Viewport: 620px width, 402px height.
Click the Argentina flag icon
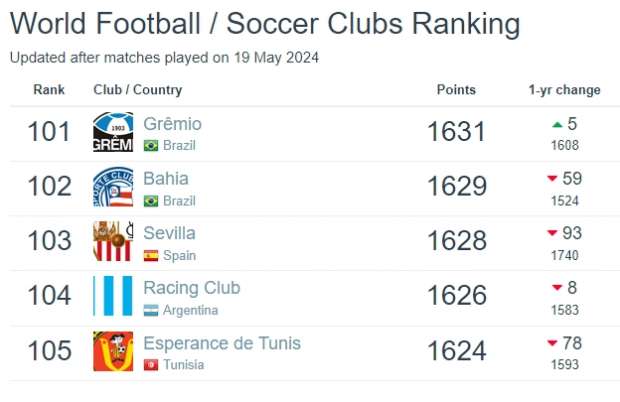coord(151,310)
